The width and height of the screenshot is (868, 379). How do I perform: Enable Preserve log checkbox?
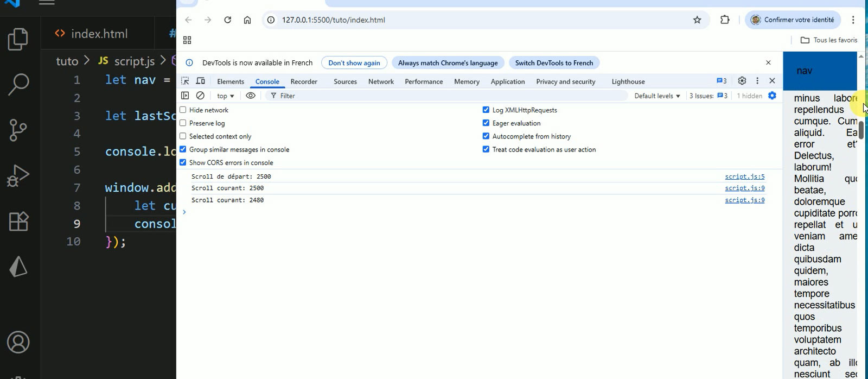183,123
